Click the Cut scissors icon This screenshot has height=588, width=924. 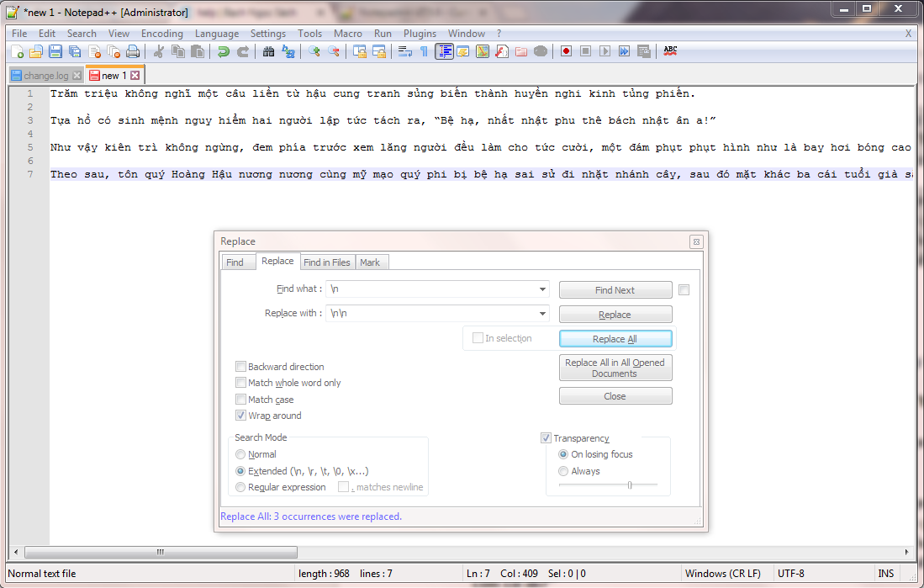pyautogui.click(x=158, y=51)
